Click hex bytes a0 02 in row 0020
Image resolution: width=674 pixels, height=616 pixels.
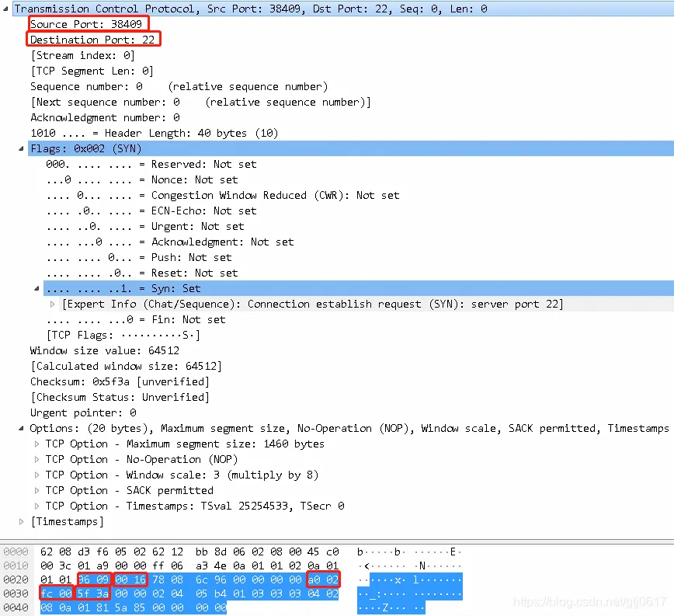(323, 580)
